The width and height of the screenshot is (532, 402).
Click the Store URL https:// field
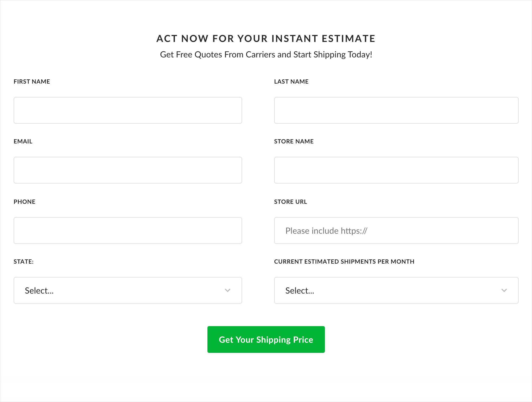click(x=396, y=231)
